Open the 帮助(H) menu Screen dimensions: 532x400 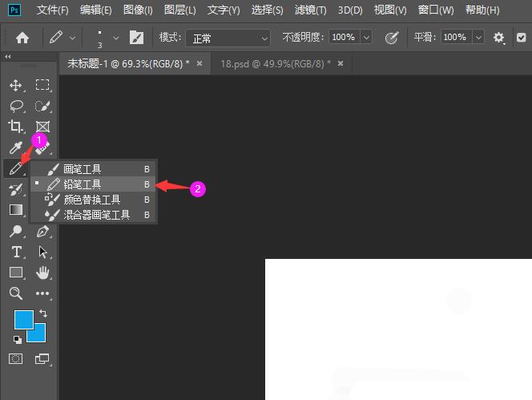pos(482,10)
